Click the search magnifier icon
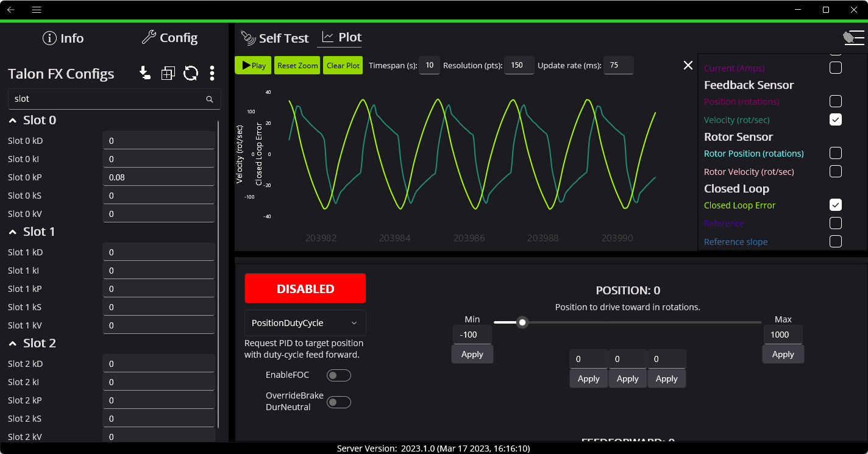The height and width of the screenshot is (454, 868). click(x=210, y=99)
